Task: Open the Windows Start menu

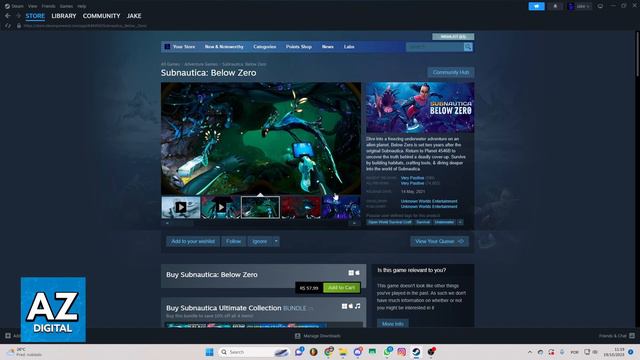Action: point(209,352)
